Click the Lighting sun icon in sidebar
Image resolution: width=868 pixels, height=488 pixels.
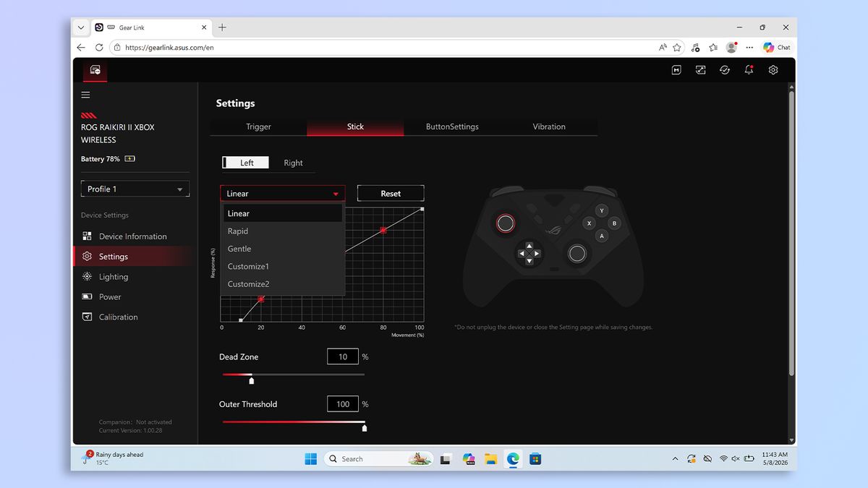coord(87,277)
